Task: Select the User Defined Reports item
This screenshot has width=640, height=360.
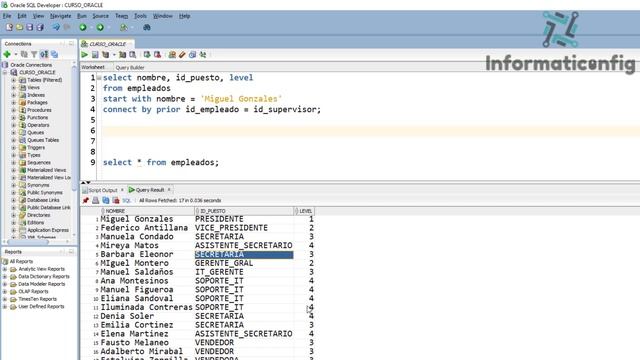Action: [41, 307]
